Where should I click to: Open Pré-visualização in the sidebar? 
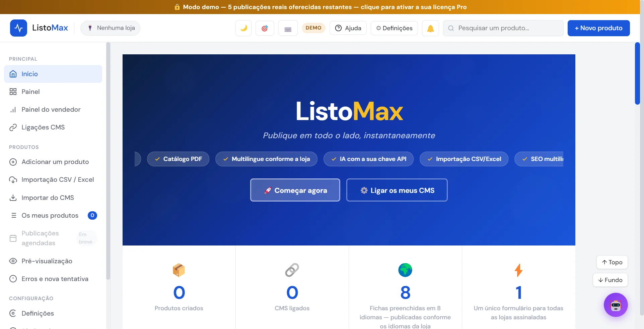pyautogui.click(x=53, y=261)
